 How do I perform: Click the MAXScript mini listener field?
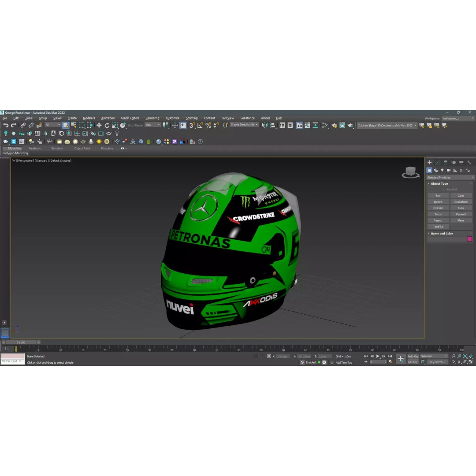12,361
